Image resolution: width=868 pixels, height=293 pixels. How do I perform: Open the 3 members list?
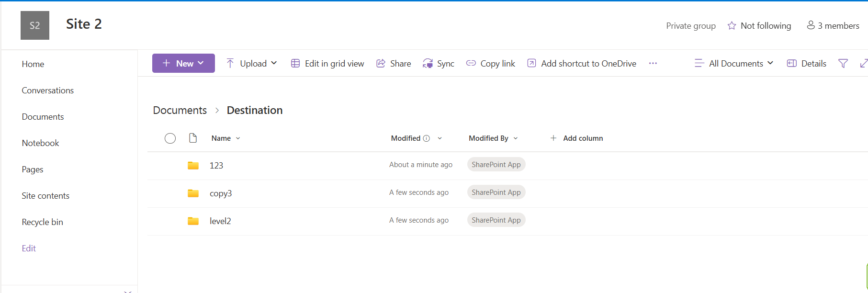coord(833,26)
